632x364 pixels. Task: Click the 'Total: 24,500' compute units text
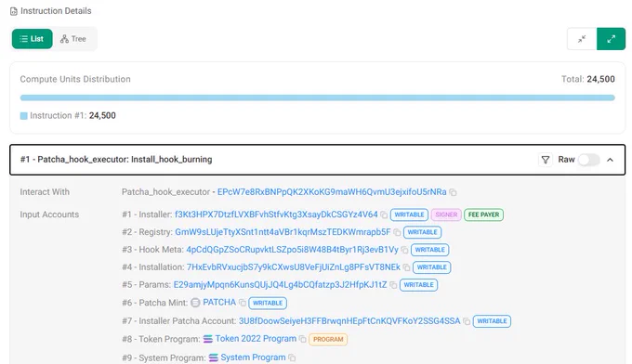point(588,79)
